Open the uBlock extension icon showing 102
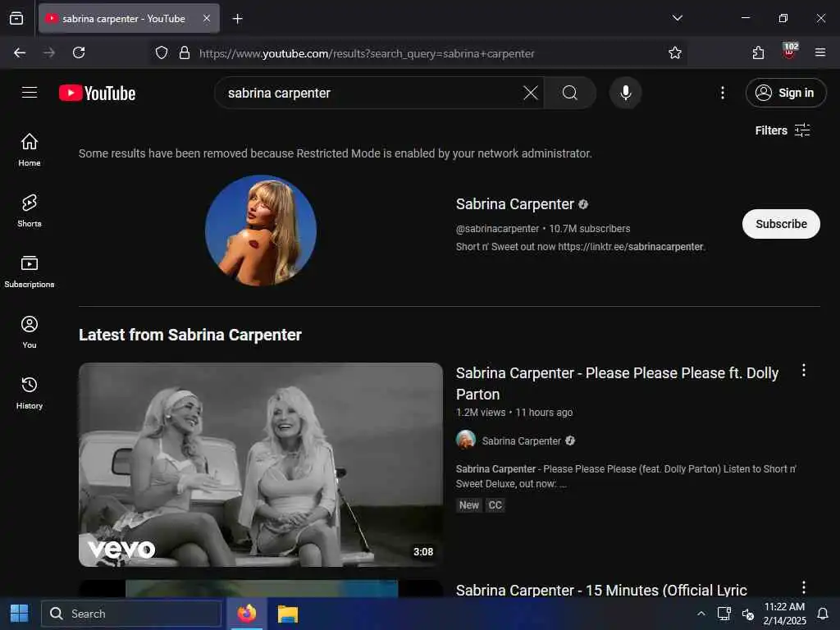 [790, 52]
